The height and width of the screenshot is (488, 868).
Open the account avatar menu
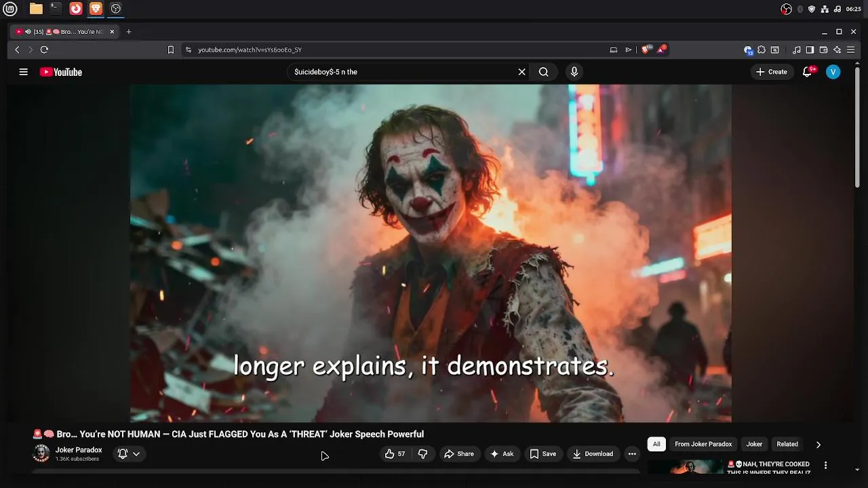pos(833,72)
